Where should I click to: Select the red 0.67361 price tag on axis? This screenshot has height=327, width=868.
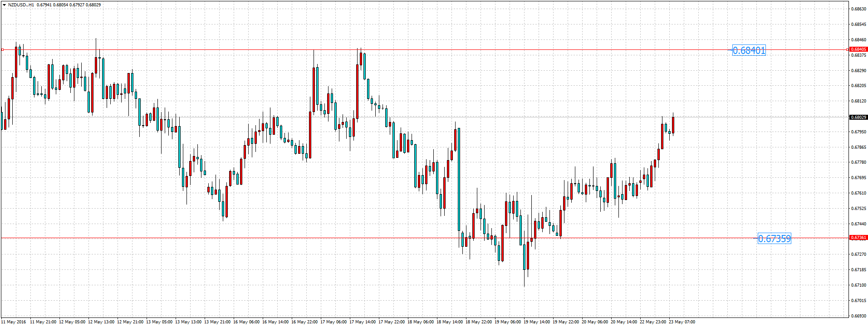point(858,238)
